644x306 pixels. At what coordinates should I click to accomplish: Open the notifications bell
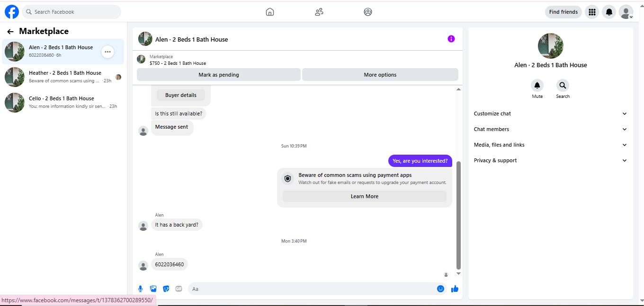point(609,12)
